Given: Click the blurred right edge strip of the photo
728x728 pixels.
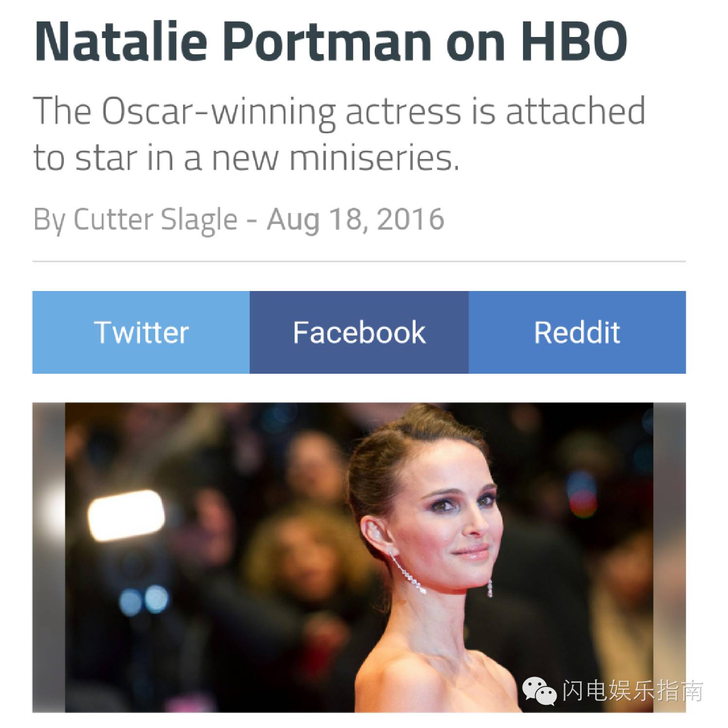Looking at the screenshot, I should pyautogui.click(x=670, y=557).
